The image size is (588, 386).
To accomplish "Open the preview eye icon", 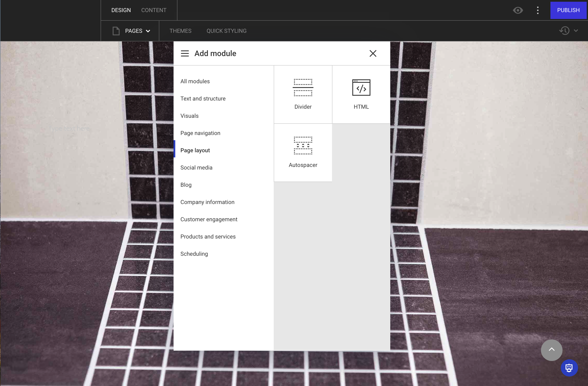I will click(518, 10).
